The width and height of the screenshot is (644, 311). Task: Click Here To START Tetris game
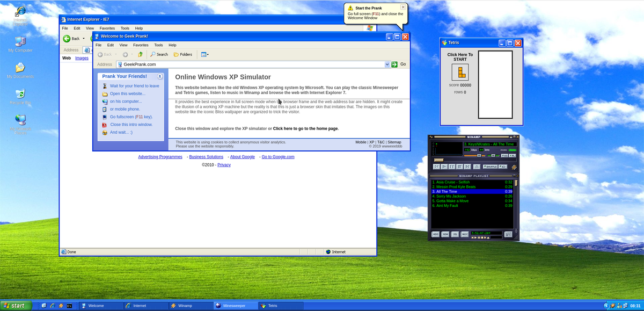click(x=460, y=57)
